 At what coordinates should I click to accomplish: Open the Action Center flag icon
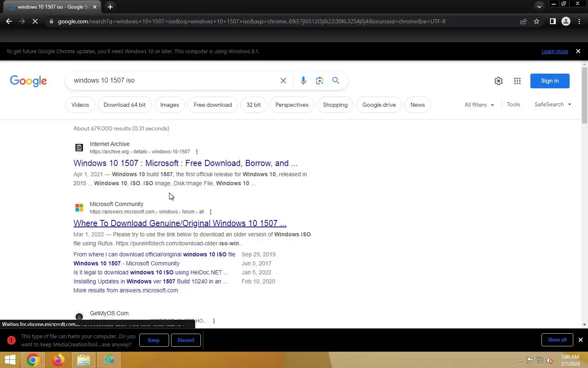click(x=530, y=360)
